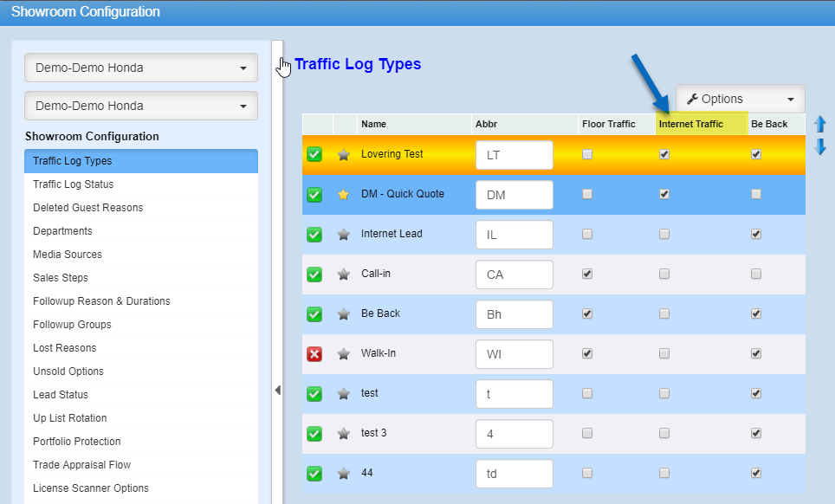Click the Abbr field for Be Back row
835x504 pixels.
[514, 313]
